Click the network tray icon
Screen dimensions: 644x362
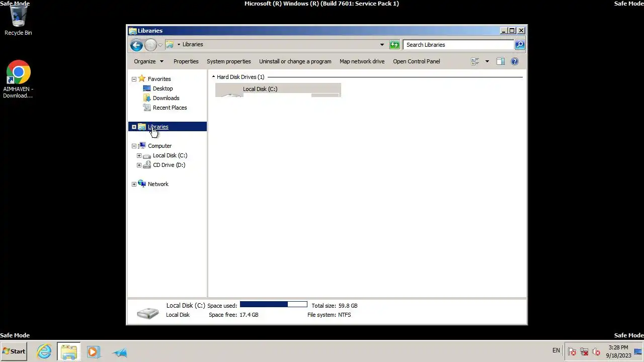(x=584, y=352)
